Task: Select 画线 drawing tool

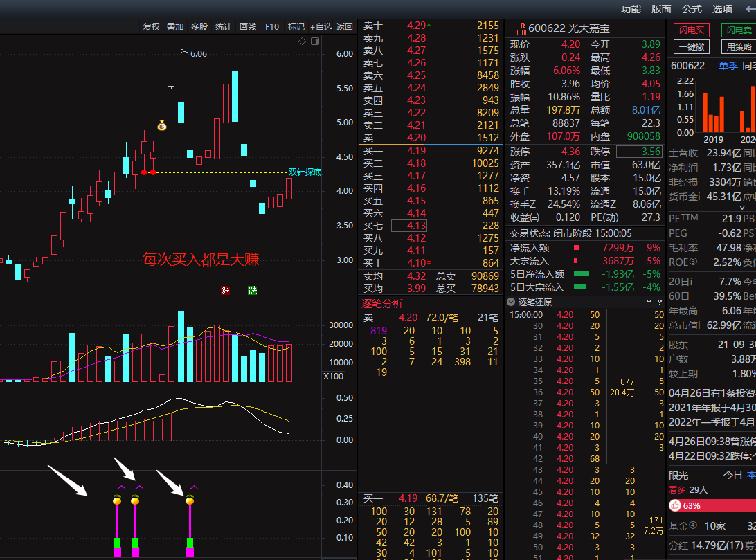Action: pos(248,26)
